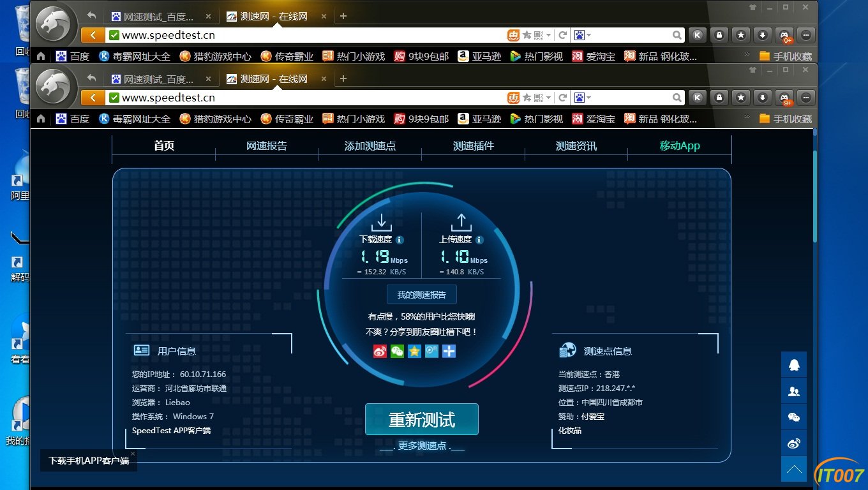The width and height of the screenshot is (868, 490).
Task: Share result to WeChat green icon
Action: point(397,351)
